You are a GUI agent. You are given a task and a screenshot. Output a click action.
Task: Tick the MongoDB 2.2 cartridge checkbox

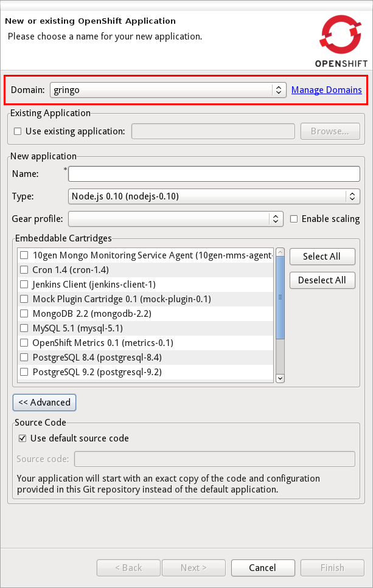(x=24, y=314)
